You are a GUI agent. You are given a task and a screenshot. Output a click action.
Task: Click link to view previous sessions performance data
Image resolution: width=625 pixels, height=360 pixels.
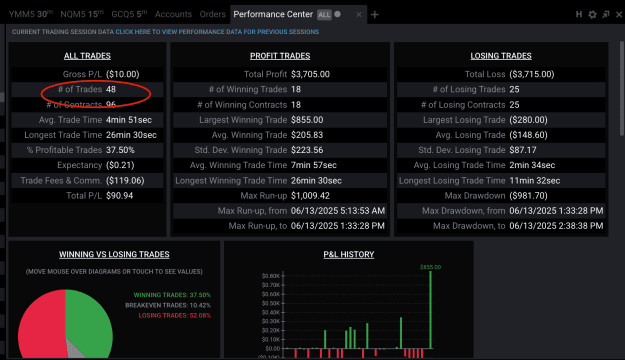217,32
